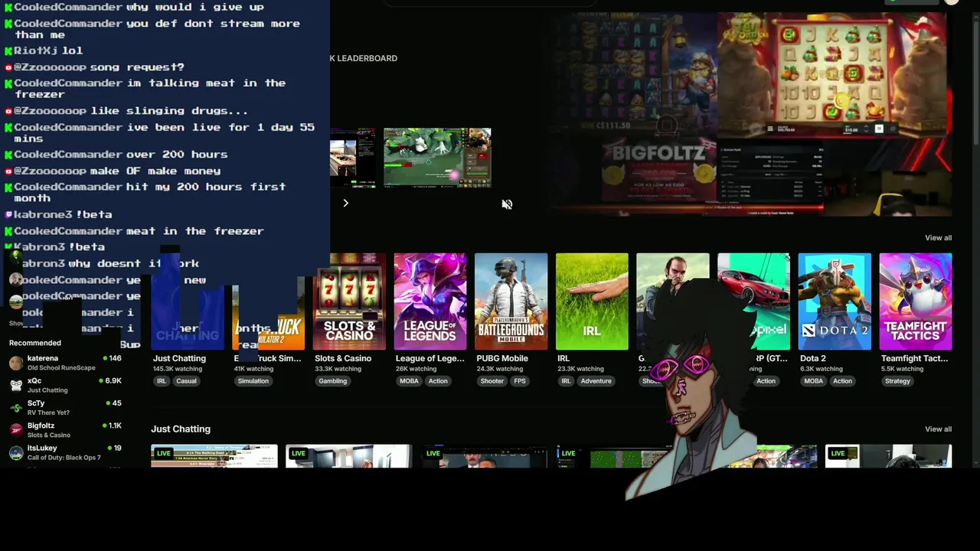Select the FPS tag under PUBG Mobile
This screenshot has width=980, height=551.
[x=520, y=381]
